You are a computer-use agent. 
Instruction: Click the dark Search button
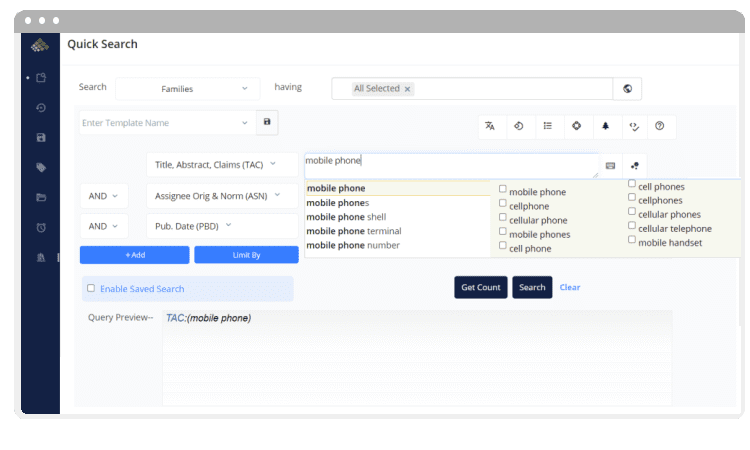pos(532,287)
